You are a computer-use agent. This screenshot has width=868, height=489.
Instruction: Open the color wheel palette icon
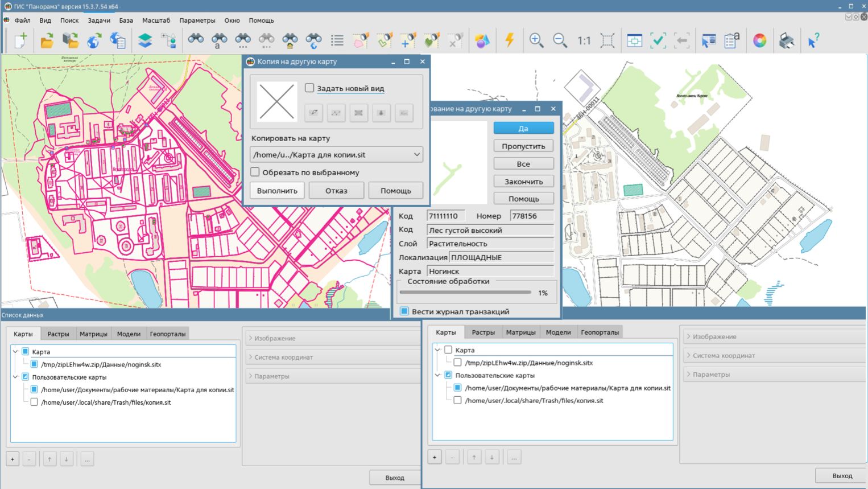[x=759, y=40]
